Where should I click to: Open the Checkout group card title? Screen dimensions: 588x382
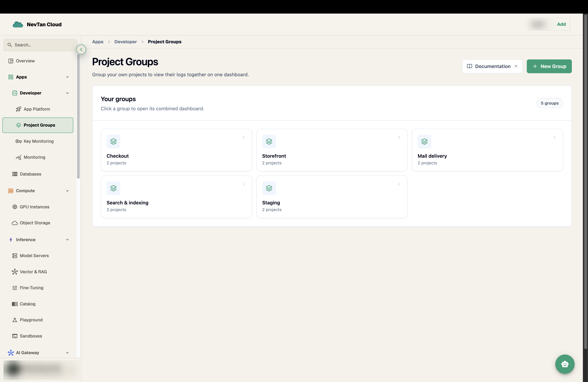[118, 156]
